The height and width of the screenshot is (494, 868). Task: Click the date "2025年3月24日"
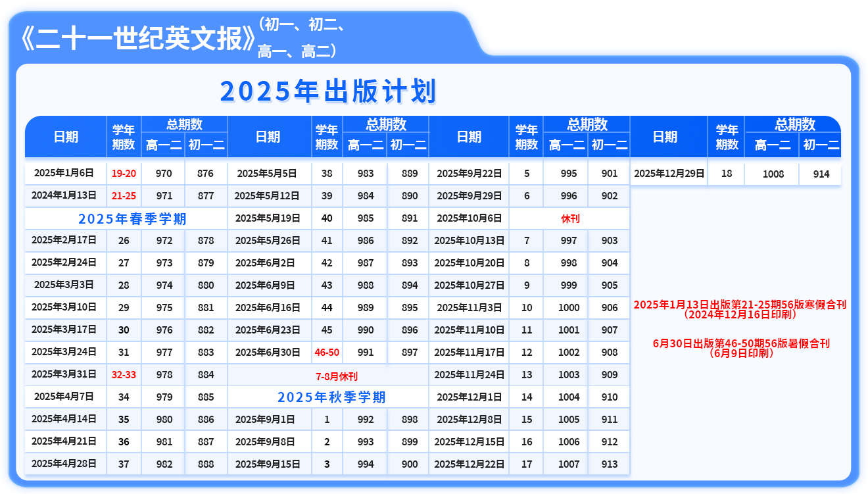(64, 352)
